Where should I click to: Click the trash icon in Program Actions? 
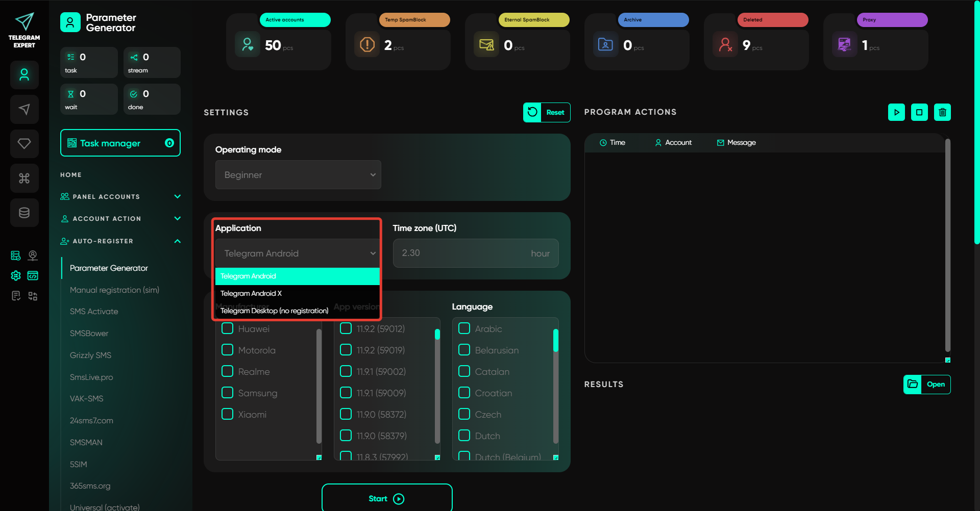[x=942, y=112]
